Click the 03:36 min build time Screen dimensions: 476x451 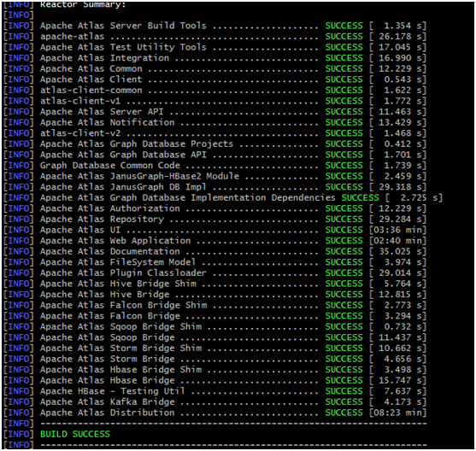pyautogui.click(x=397, y=230)
